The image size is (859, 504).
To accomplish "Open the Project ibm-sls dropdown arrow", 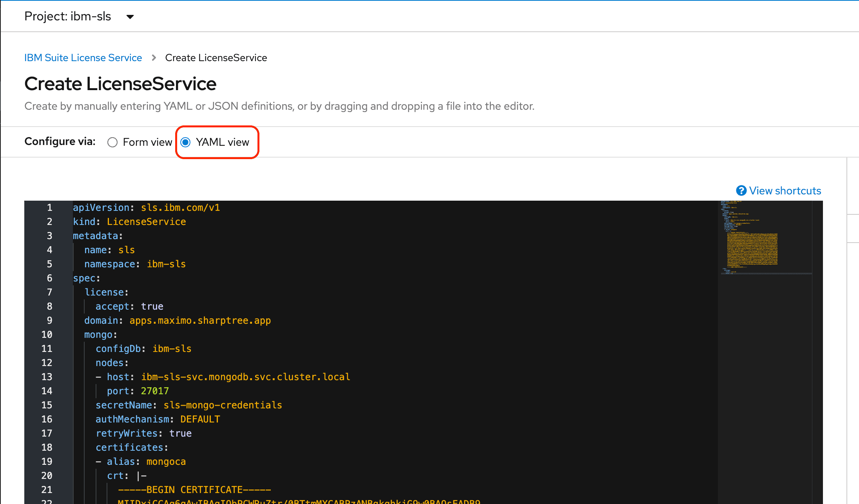I will (130, 17).
